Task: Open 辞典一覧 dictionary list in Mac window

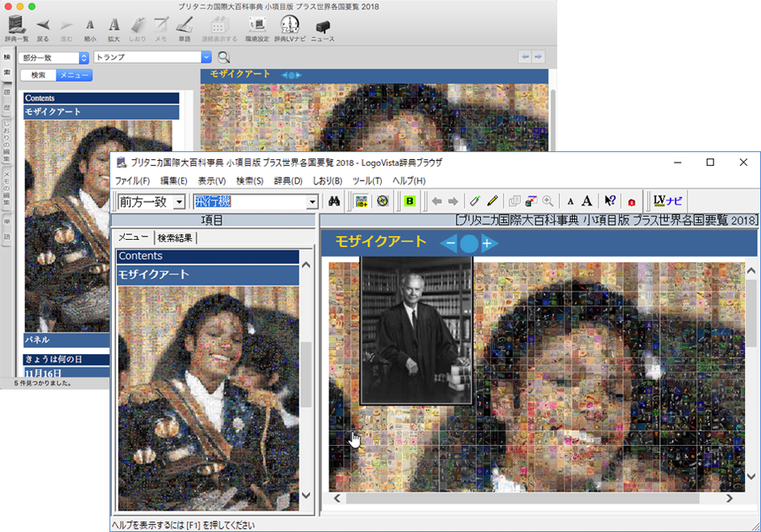Action: [16, 28]
